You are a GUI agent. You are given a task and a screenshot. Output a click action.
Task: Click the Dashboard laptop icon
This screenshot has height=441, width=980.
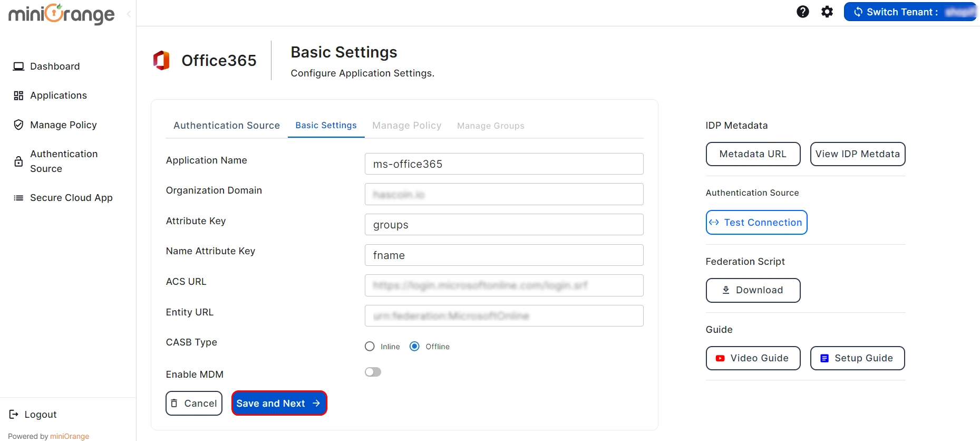(x=18, y=66)
